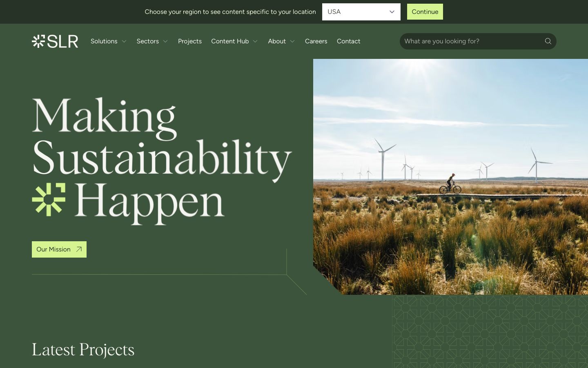Viewport: 588px width, 368px height.
Task: Click the Our Mission button
Action: (53, 249)
